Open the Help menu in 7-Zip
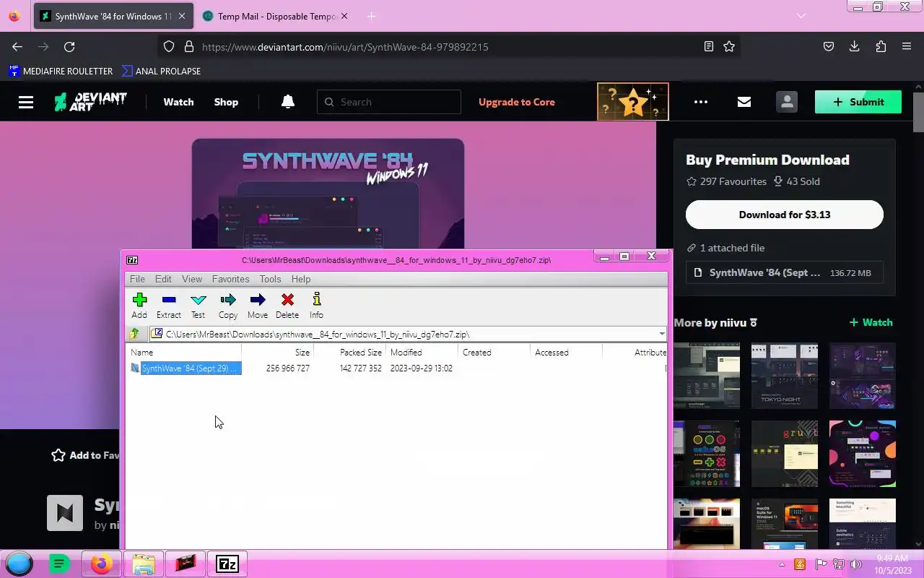The height and width of the screenshot is (578, 924). coord(301,279)
